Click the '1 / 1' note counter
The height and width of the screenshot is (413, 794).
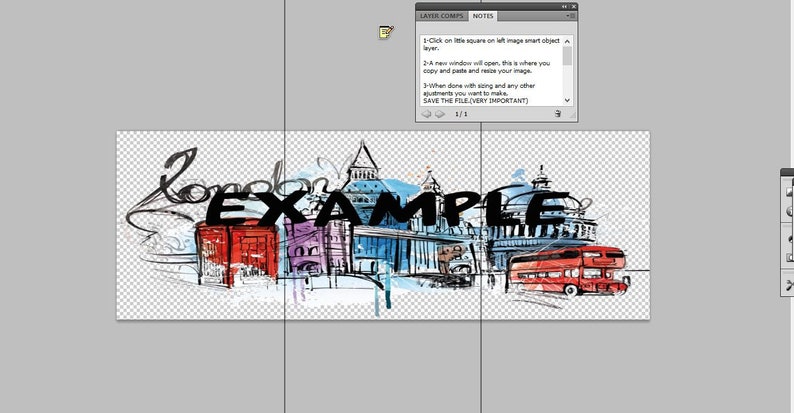click(461, 114)
